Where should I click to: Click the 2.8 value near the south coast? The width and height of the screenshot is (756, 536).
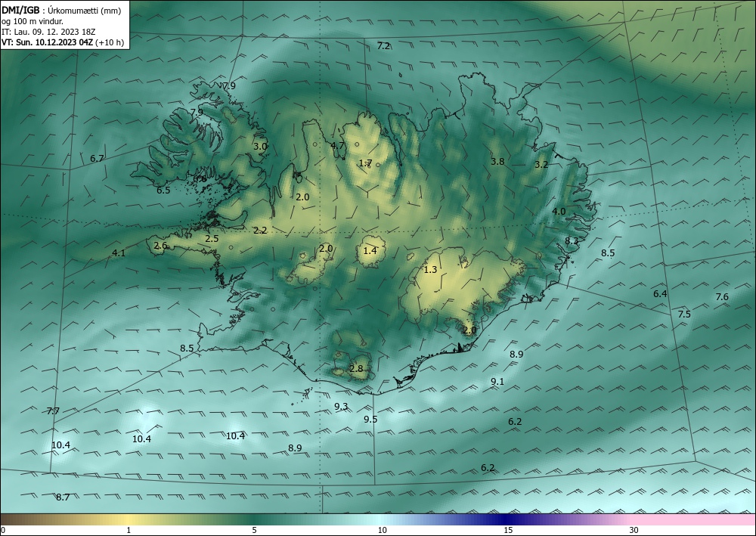click(356, 369)
